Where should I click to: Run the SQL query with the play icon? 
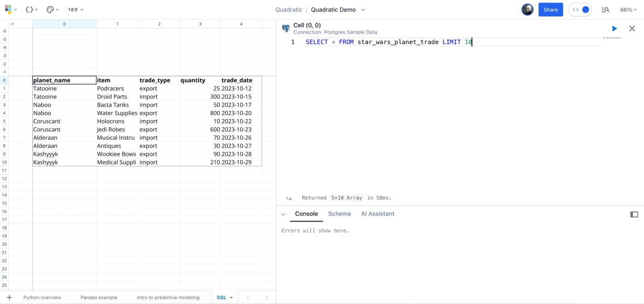pyautogui.click(x=614, y=29)
